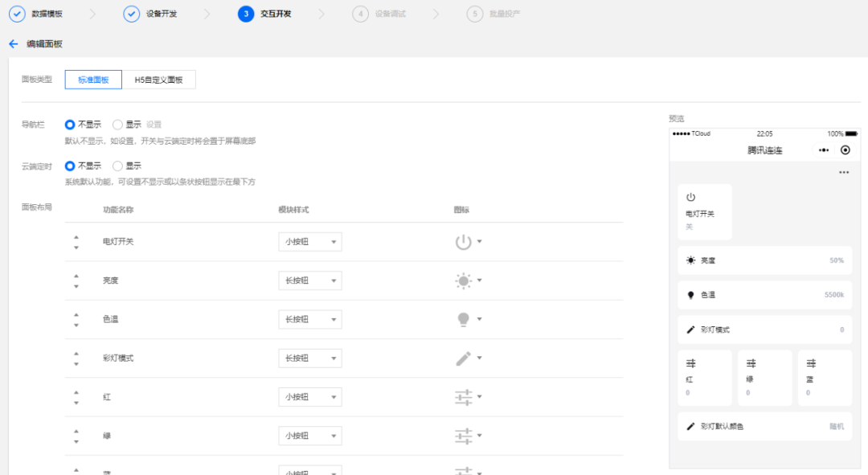Switch to H5自定义面板 tab
Screen dimensions: 868x475
point(158,80)
